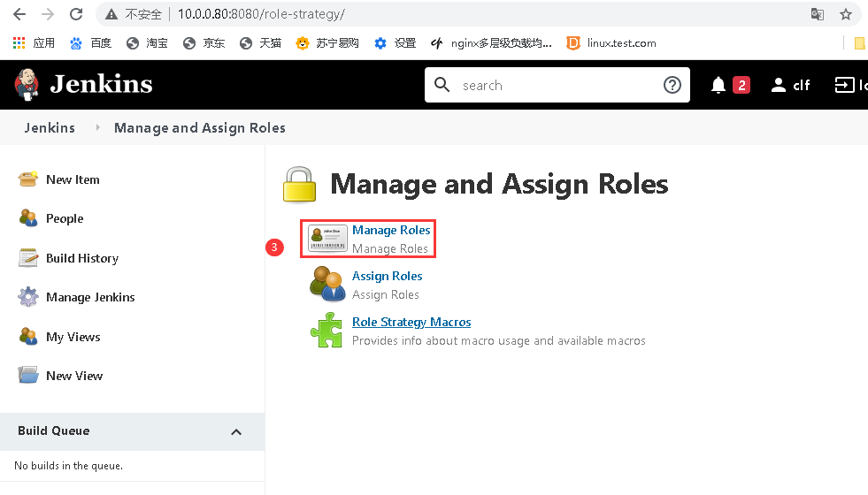Click the Jenkins butler logo icon

tap(27, 85)
